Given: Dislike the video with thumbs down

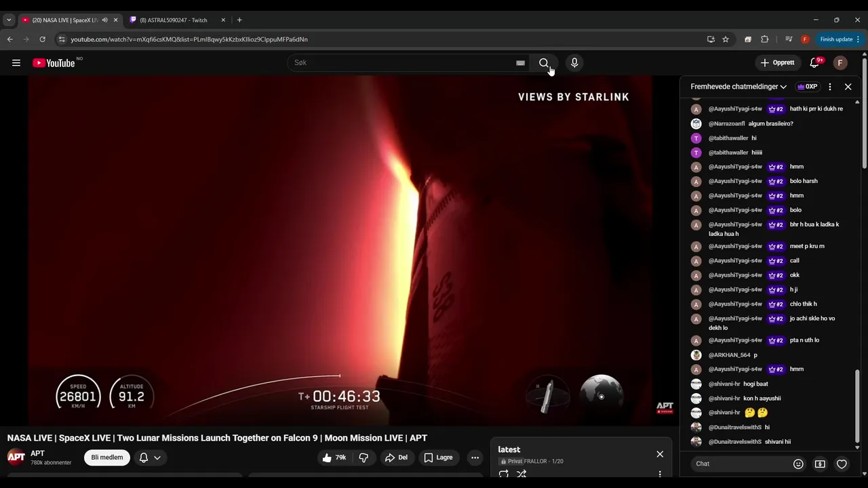Looking at the screenshot, I should (x=363, y=457).
